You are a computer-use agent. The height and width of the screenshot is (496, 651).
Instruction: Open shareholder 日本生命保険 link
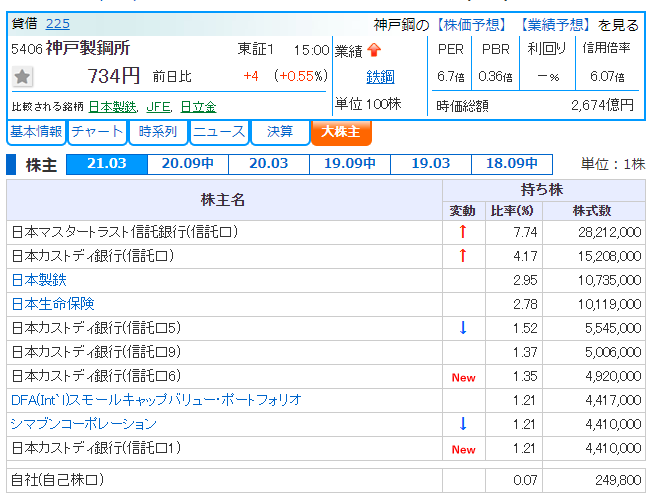[x=53, y=304]
